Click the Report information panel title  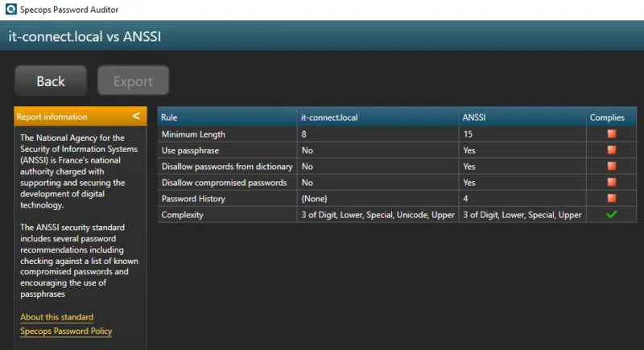(x=52, y=117)
